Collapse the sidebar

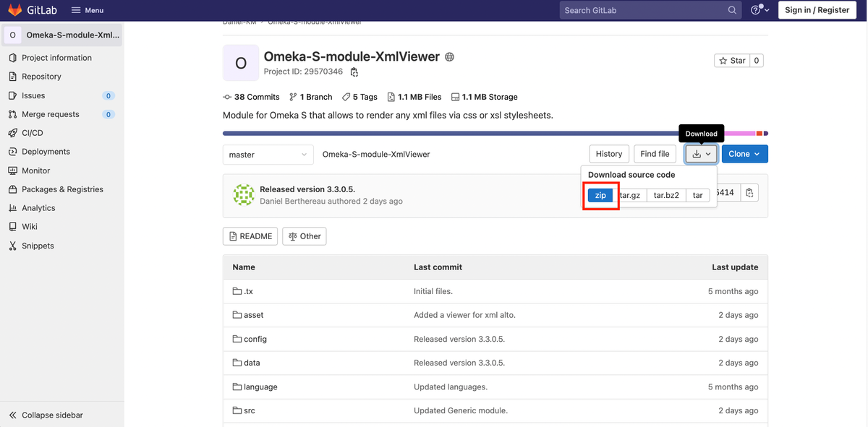52,415
